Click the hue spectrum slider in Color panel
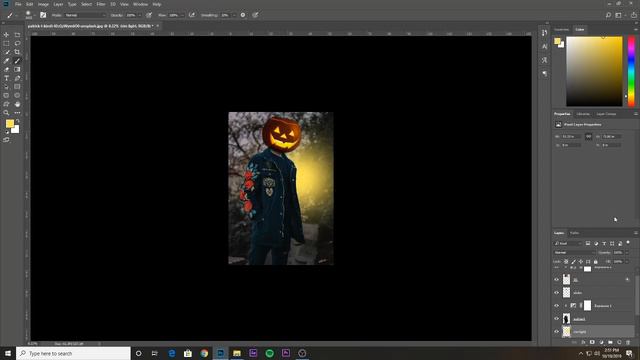Viewport: 640px width, 360px height. 631,71
